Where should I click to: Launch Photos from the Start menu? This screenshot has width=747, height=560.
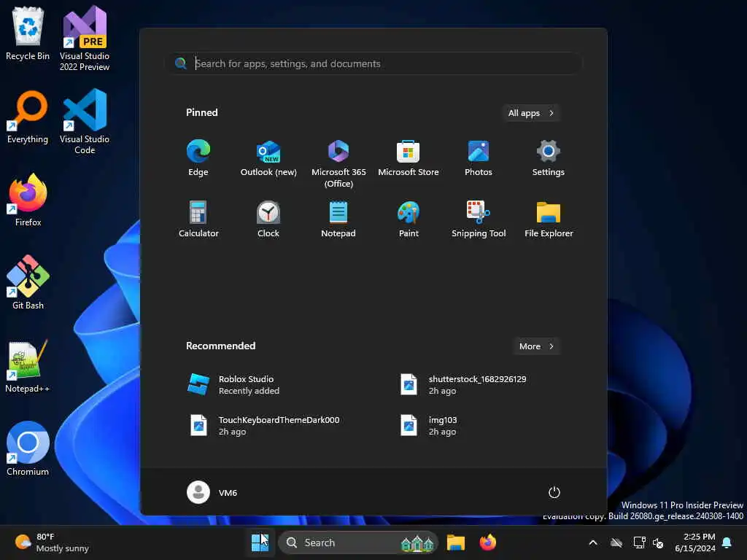[479, 158]
